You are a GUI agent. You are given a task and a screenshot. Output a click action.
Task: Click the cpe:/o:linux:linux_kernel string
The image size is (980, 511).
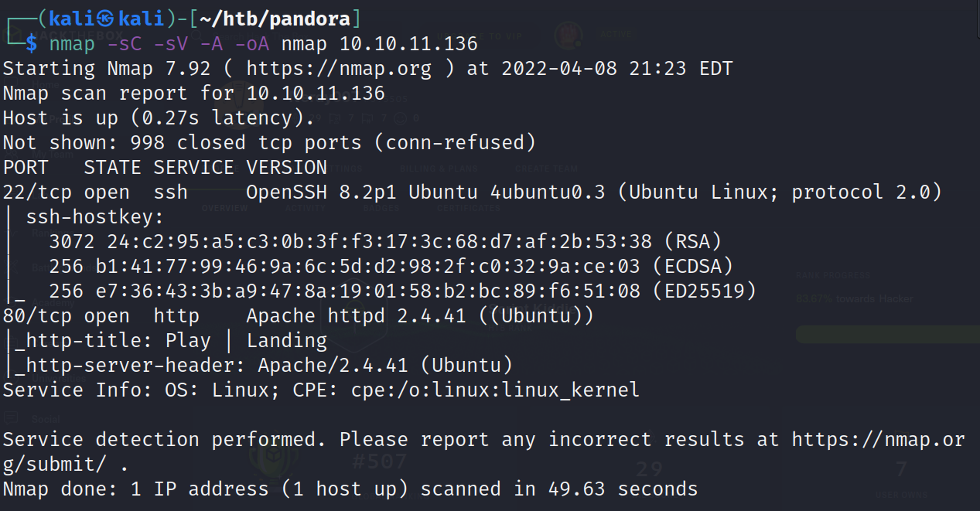tap(495, 390)
